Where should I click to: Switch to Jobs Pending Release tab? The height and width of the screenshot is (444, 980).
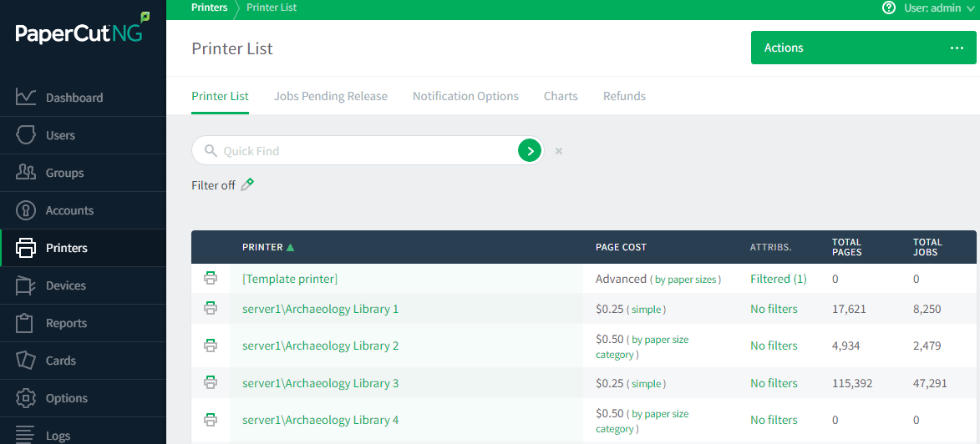pos(330,96)
